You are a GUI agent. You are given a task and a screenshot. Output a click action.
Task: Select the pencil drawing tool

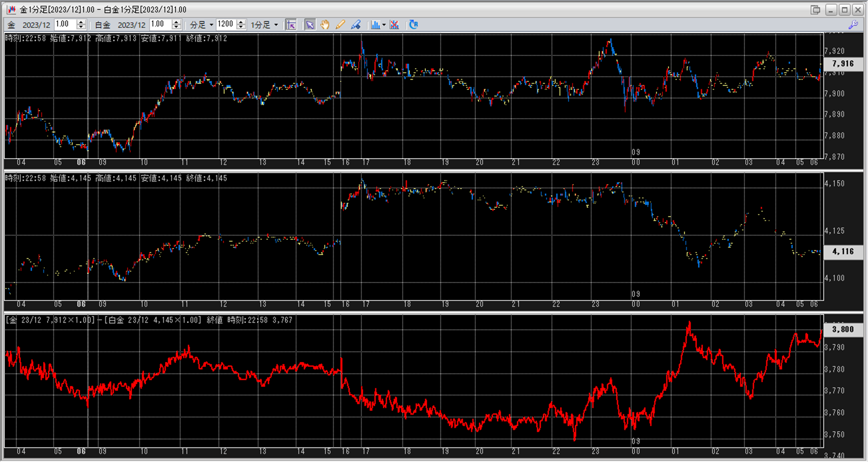click(340, 25)
